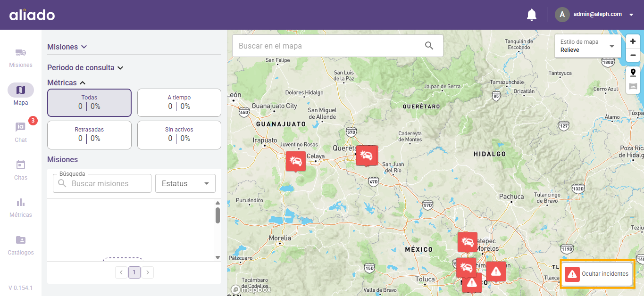Switch to the Mapa sidebar tab
The width and height of the screenshot is (644, 296).
21,90
